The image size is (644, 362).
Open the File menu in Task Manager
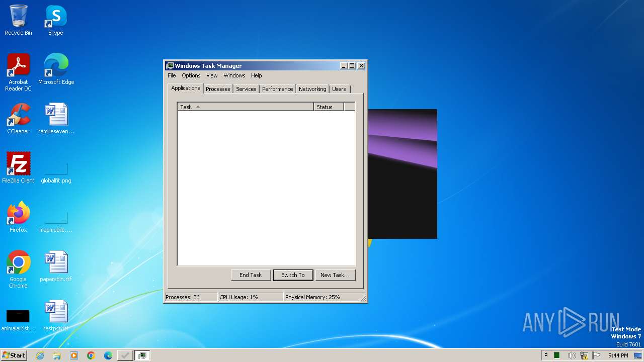172,75
